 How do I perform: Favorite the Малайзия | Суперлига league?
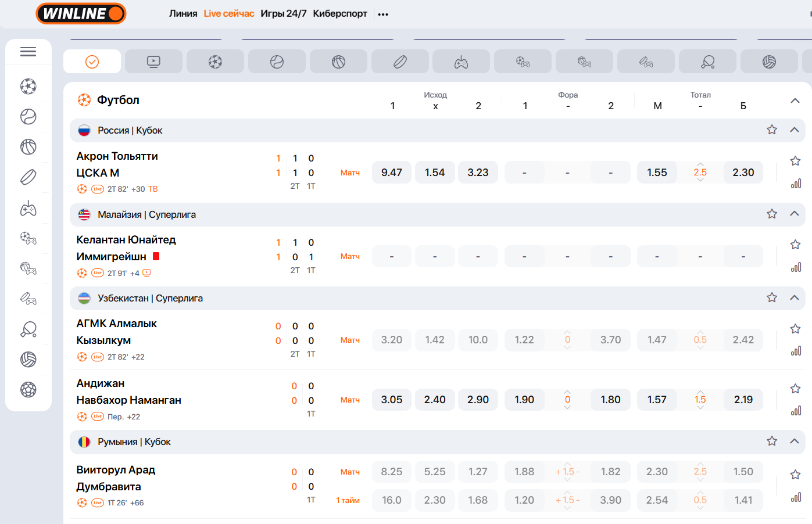pyautogui.click(x=771, y=214)
